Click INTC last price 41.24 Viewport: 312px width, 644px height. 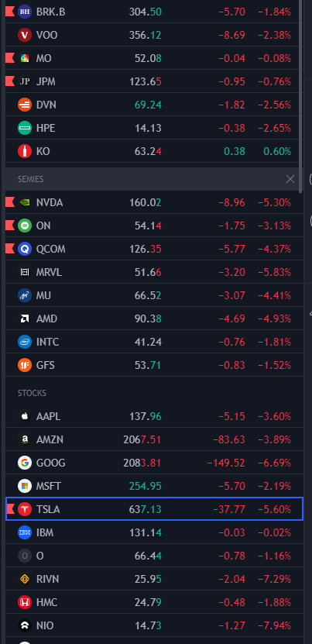(x=148, y=342)
